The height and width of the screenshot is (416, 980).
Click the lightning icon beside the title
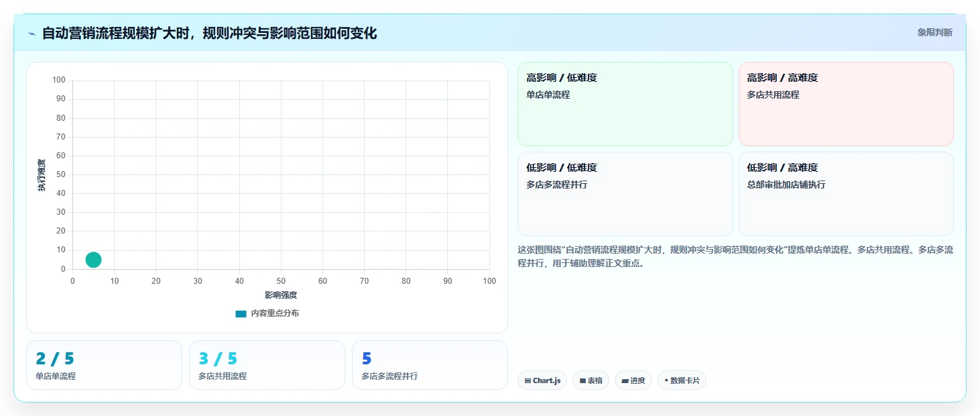32,34
